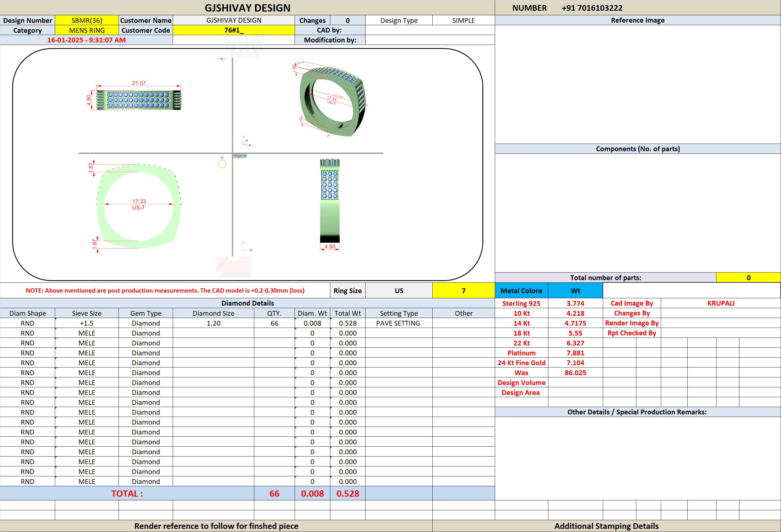Click the Additional Stamping Details header
Image resolution: width=781 pixels, height=532 pixels.
pyautogui.click(x=607, y=526)
